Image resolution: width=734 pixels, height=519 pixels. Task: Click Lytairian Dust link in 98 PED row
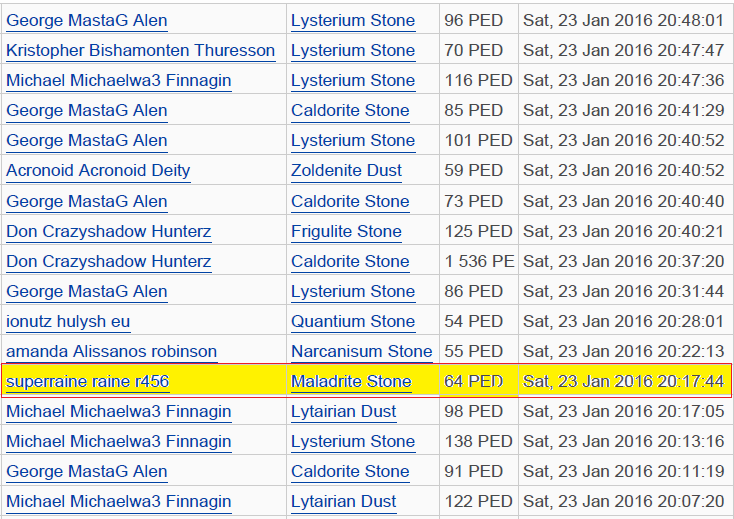(x=344, y=411)
